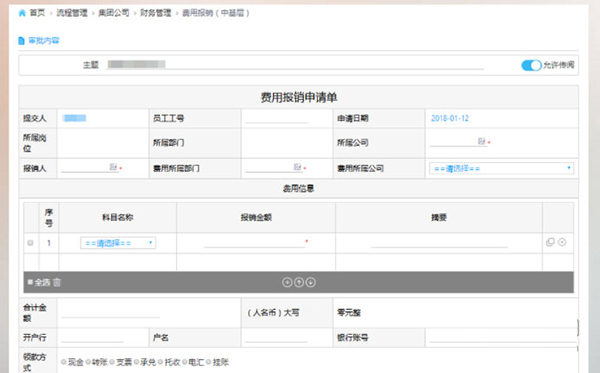
Task: Go to 流程管理 in breadcrumb
Action: pos(72,13)
